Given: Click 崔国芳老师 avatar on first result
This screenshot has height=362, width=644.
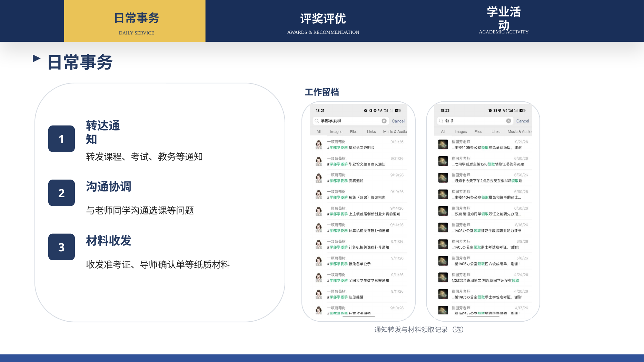Looking at the screenshot, I should coord(443,144).
